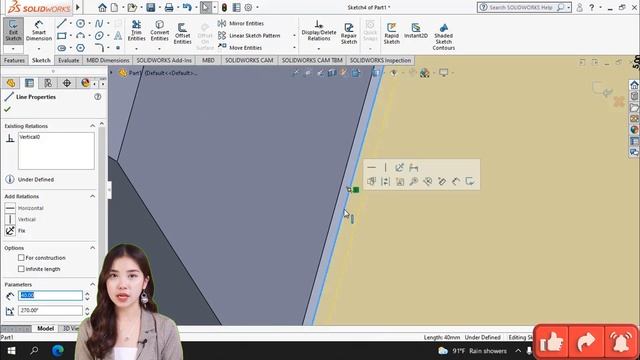Select the sketch Text tool

coord(118,36)
